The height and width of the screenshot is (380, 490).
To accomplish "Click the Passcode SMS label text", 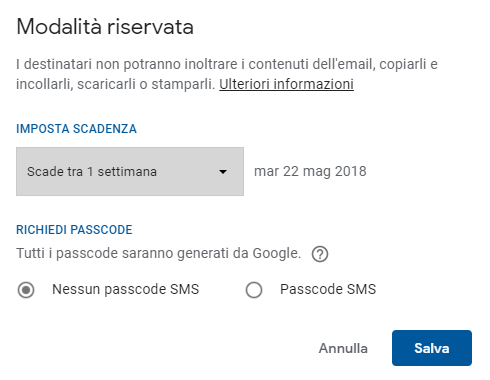I will (x=328, y=289).
